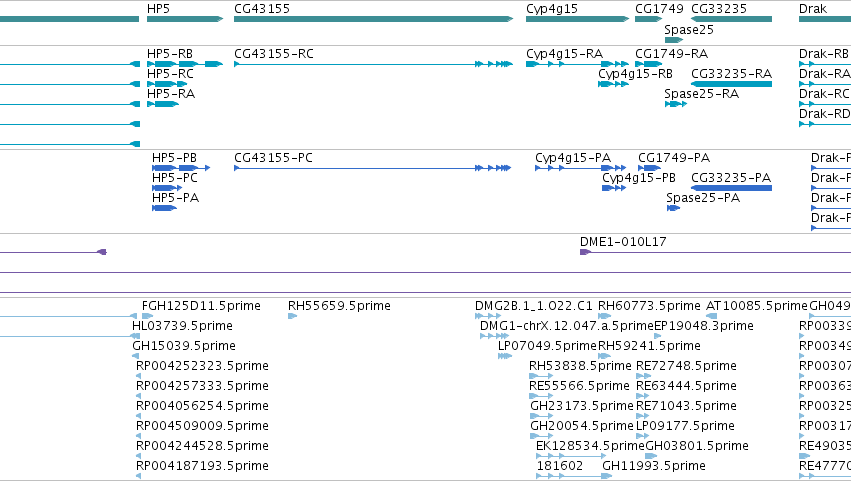
Task: Select the RH53838.5prime EST
Action: tap(541, 376)
